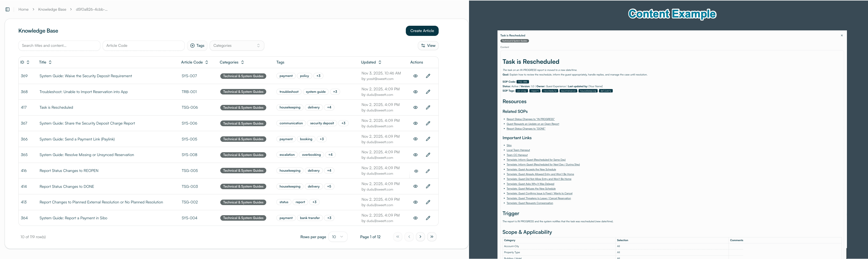Go to the next page chevron icon
The image size is (868, 259).
(x=420, y=236)
